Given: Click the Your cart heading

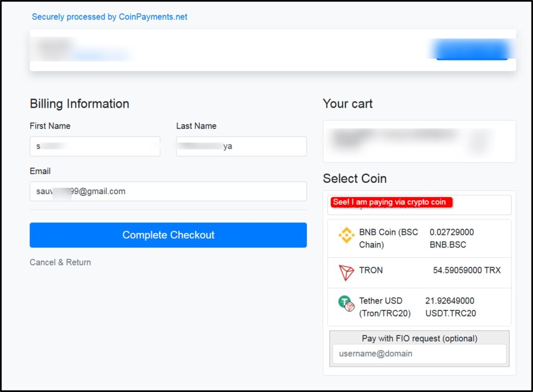Looking at the screenshot, I should tap(348, 104).
